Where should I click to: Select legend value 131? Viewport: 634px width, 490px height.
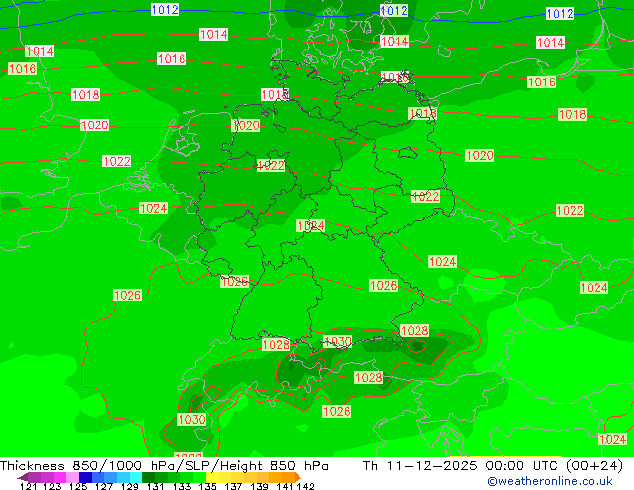(x=156, y=486)
